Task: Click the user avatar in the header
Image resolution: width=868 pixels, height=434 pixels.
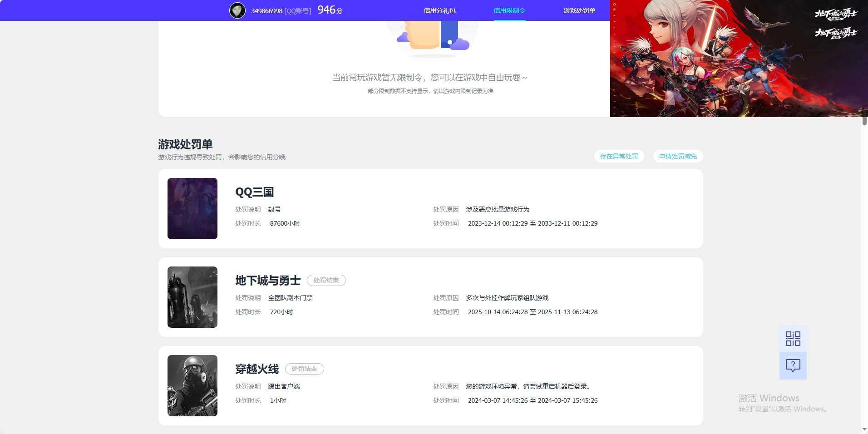Action: coord(237,10)
